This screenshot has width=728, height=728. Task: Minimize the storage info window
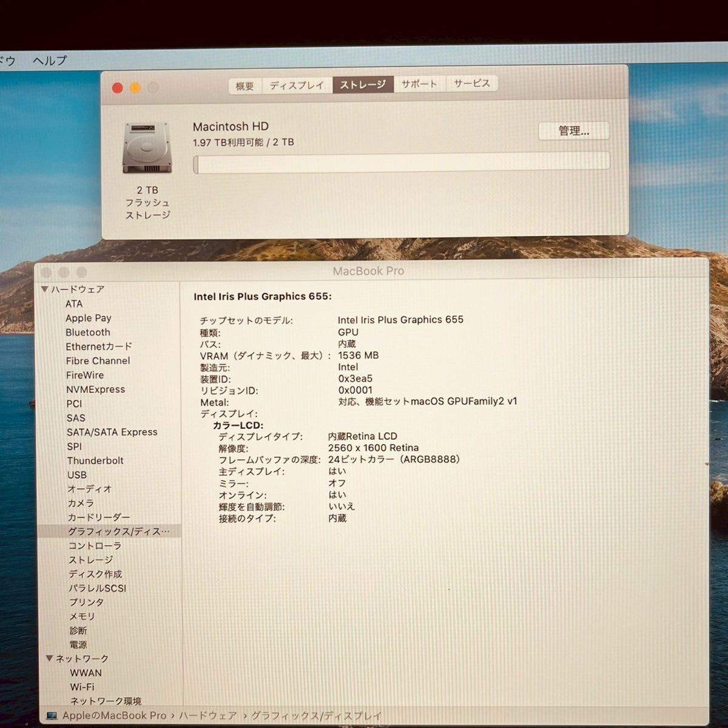point(135,88)
